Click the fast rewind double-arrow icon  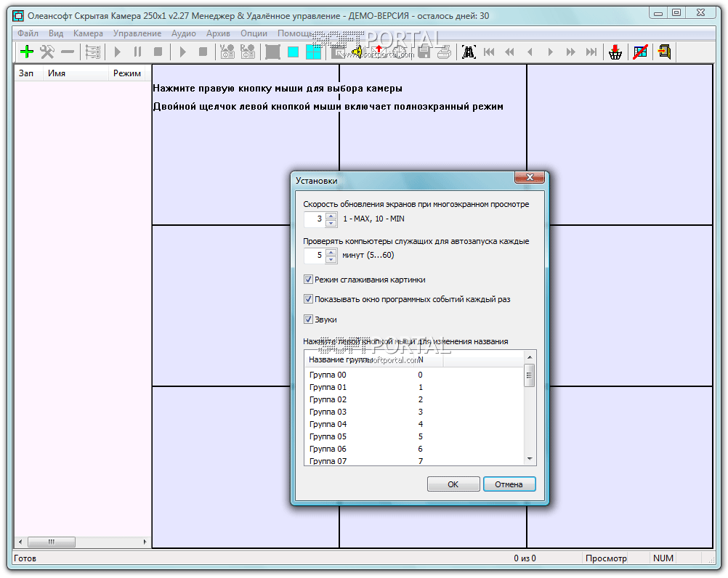pos(509,52)
